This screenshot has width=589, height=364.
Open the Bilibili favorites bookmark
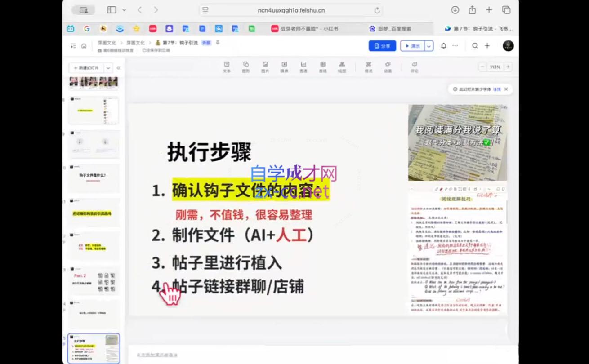pyautogui.click(x=71, y=28)
